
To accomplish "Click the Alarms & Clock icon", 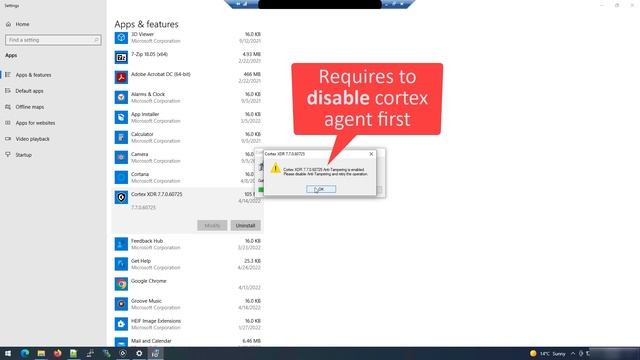I will [121, 98].
